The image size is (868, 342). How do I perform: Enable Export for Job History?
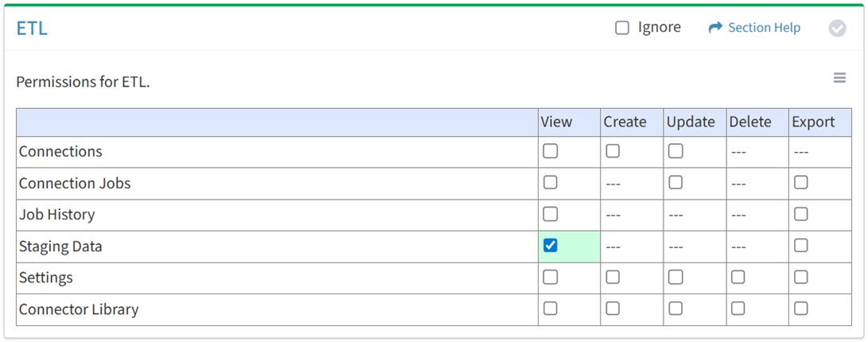(801, 214)
